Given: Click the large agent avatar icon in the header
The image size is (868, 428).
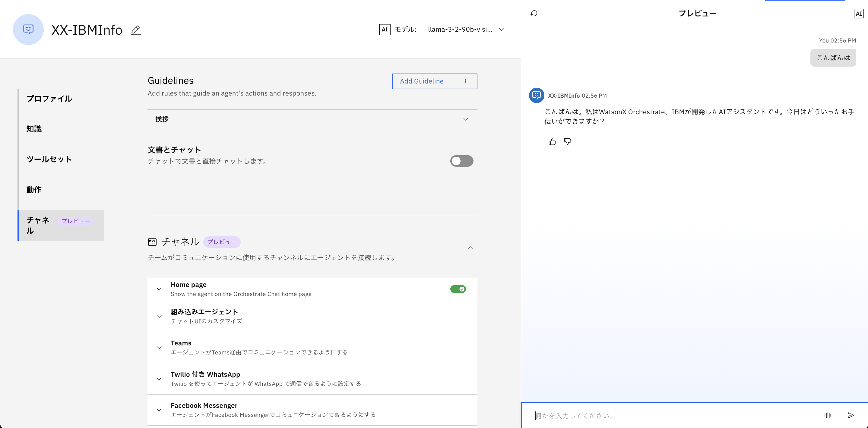Looking at the screenshot, I should (28, 30).
